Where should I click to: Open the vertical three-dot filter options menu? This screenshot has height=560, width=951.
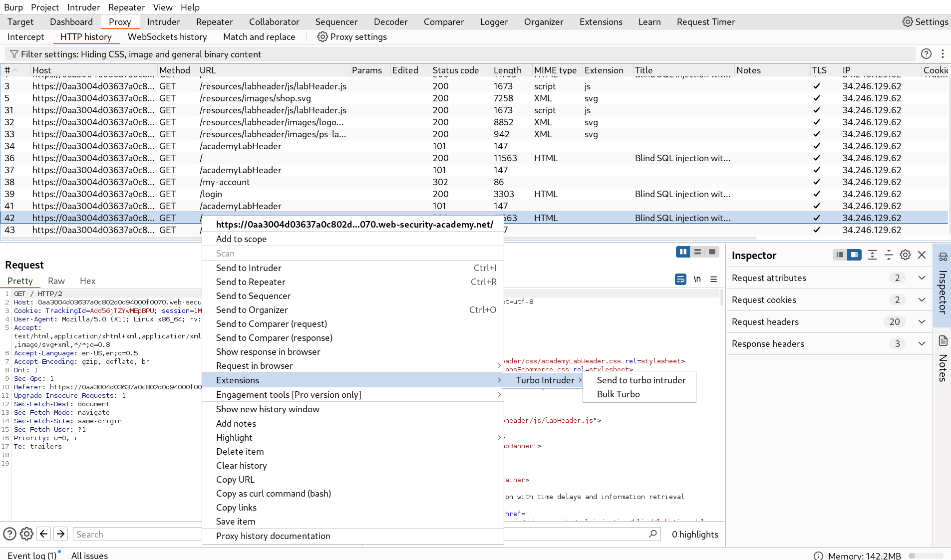943,54
